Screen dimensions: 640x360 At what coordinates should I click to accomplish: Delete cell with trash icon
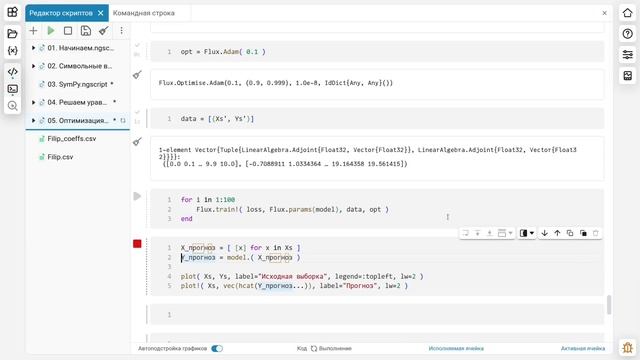[x=596, y=233]
